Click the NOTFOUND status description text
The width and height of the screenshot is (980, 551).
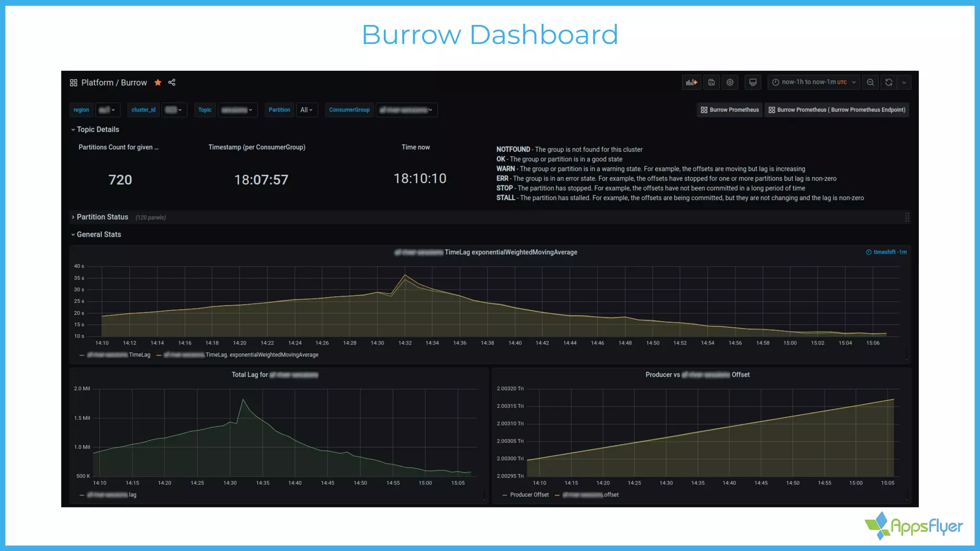[x=569, y=150]
